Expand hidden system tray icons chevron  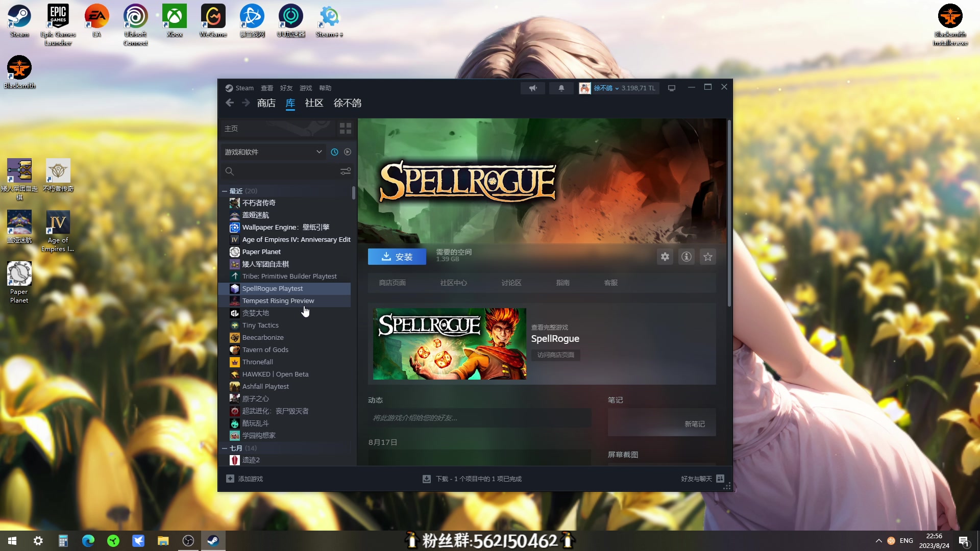coord(878,541)
